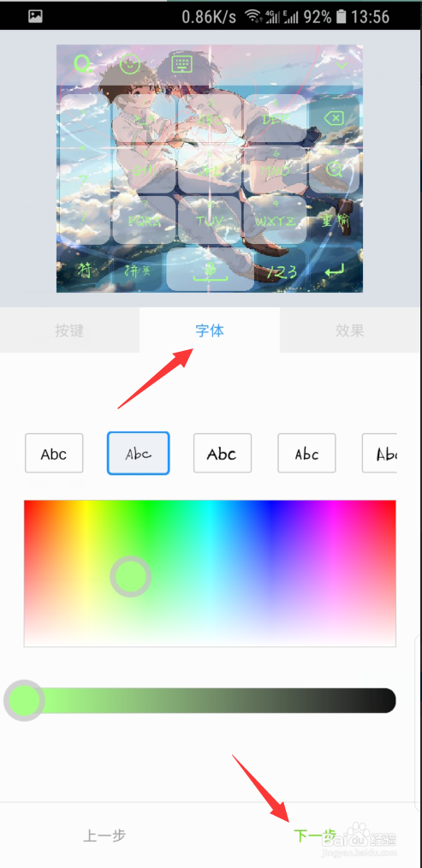Tap the space bar microphone key
Viewport: 422px width, 868px height.
point(211,270)
